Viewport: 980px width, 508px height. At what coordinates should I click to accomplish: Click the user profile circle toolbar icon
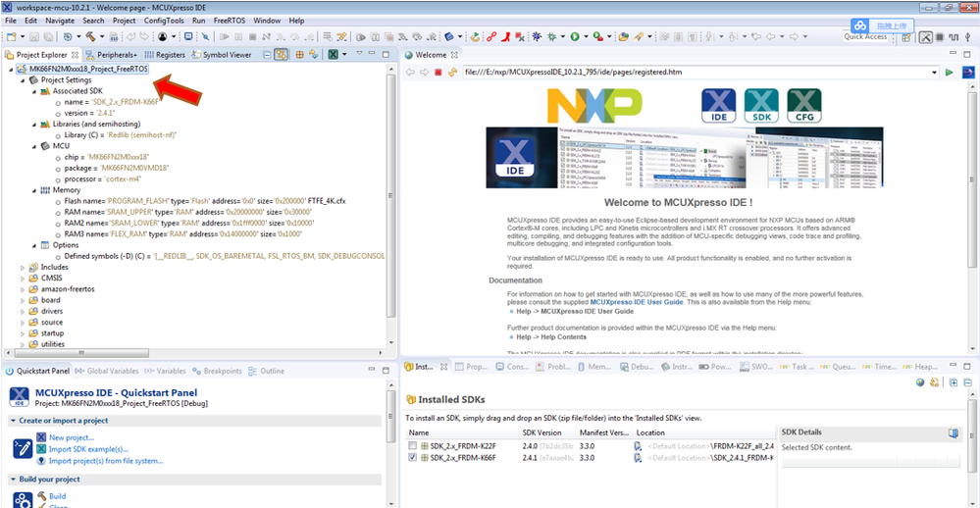click(163, 37)
